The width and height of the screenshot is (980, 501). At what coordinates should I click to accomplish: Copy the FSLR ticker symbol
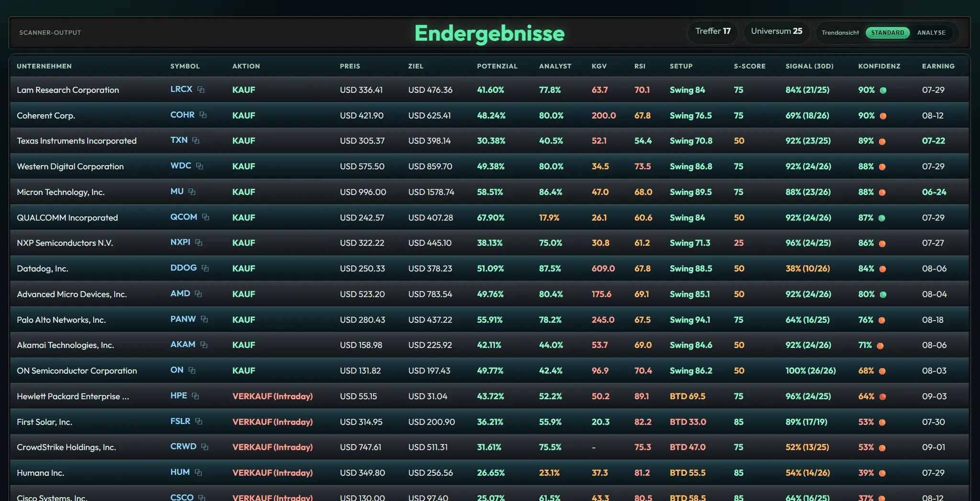(199, 422)
